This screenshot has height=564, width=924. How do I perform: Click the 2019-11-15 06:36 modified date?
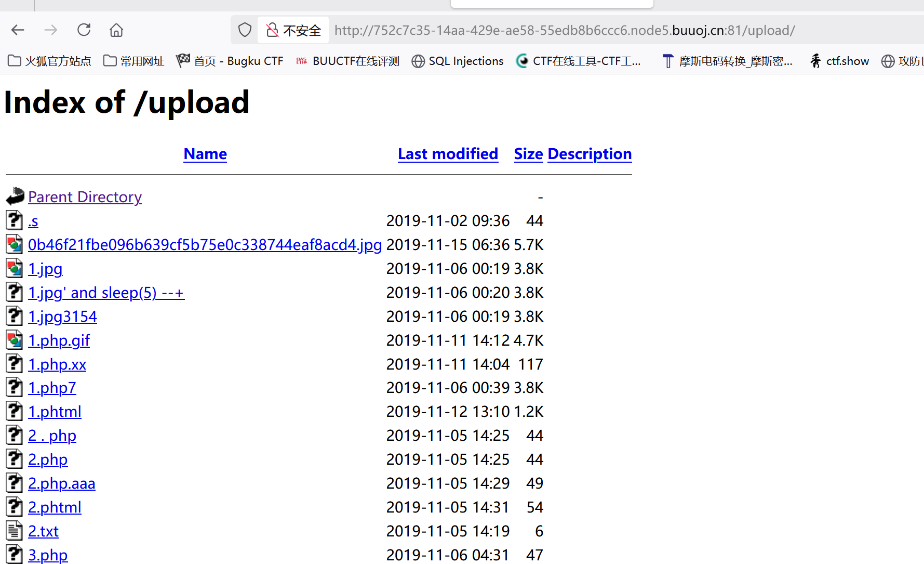coord(448,245)
